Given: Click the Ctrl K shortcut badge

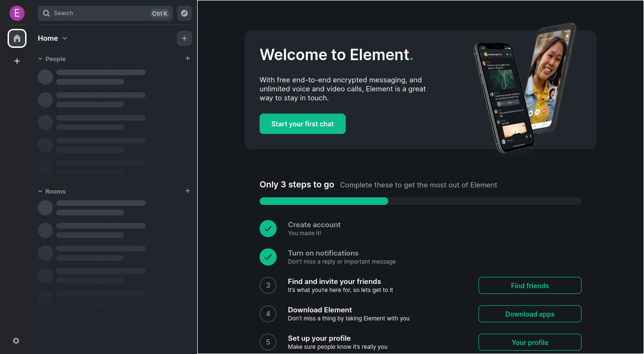Looking at the screenshot, I should click(160, 13).
